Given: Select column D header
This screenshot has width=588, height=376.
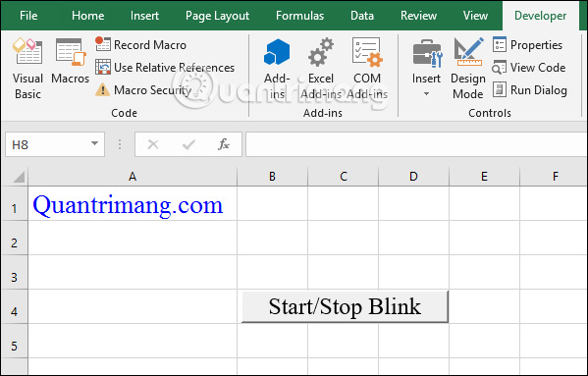Looking at the screenshot, I should tap(413, 177).
